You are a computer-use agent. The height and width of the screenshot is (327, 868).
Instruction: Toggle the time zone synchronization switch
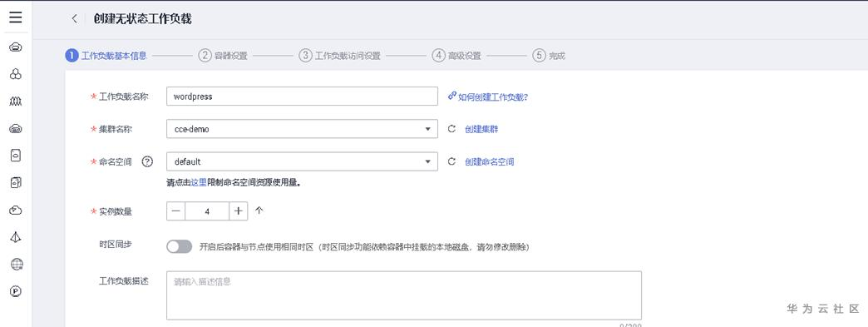pos(180,246)
